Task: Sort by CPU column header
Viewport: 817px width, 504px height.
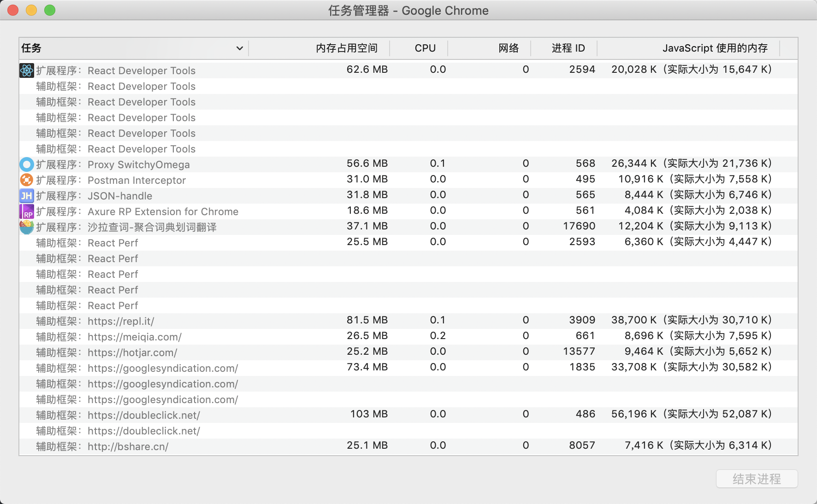Action: point(425,48)
